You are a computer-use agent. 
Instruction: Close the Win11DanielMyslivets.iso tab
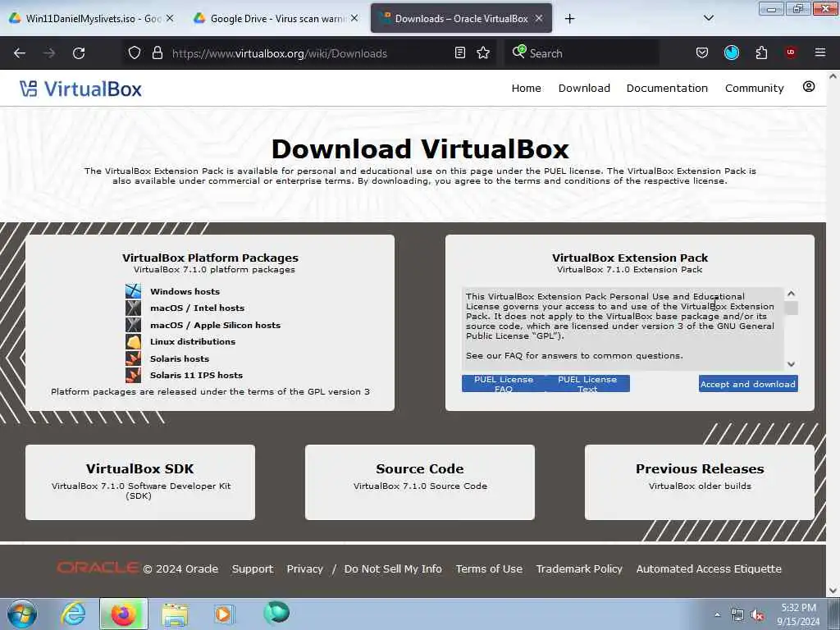coord(170,18)
